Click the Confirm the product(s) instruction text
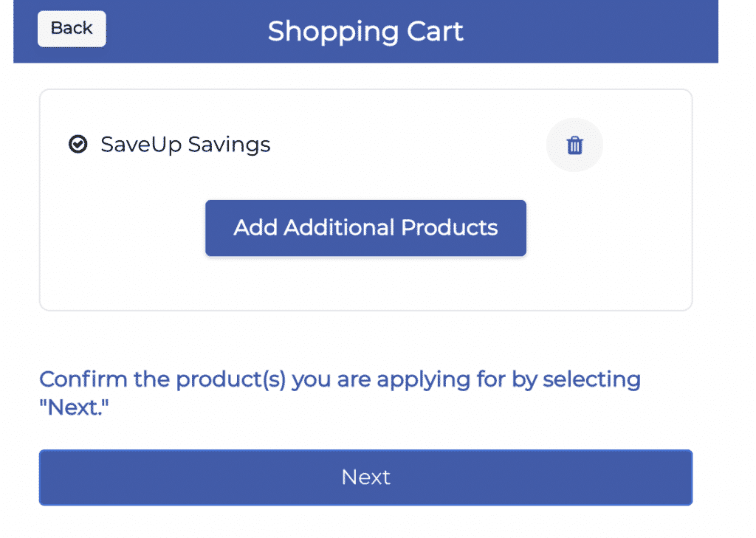The width and height of the screenshot is (756, 538). (340, 393)
